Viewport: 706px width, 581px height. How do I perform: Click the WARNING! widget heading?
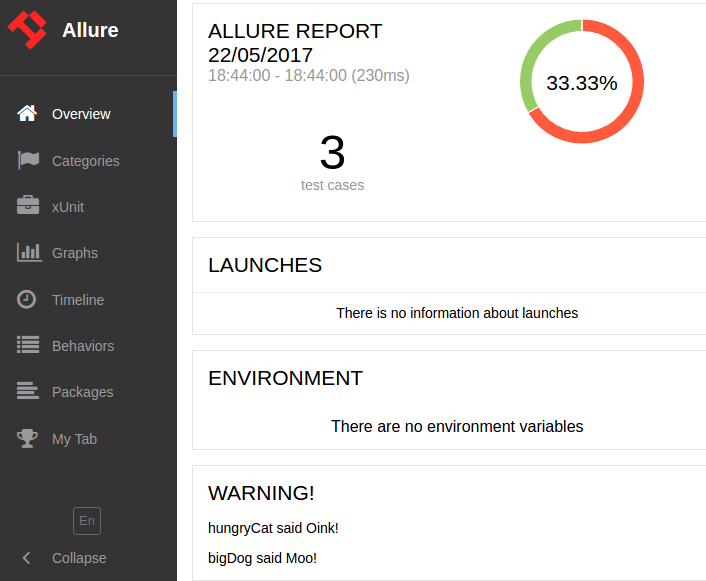point(261,493)
